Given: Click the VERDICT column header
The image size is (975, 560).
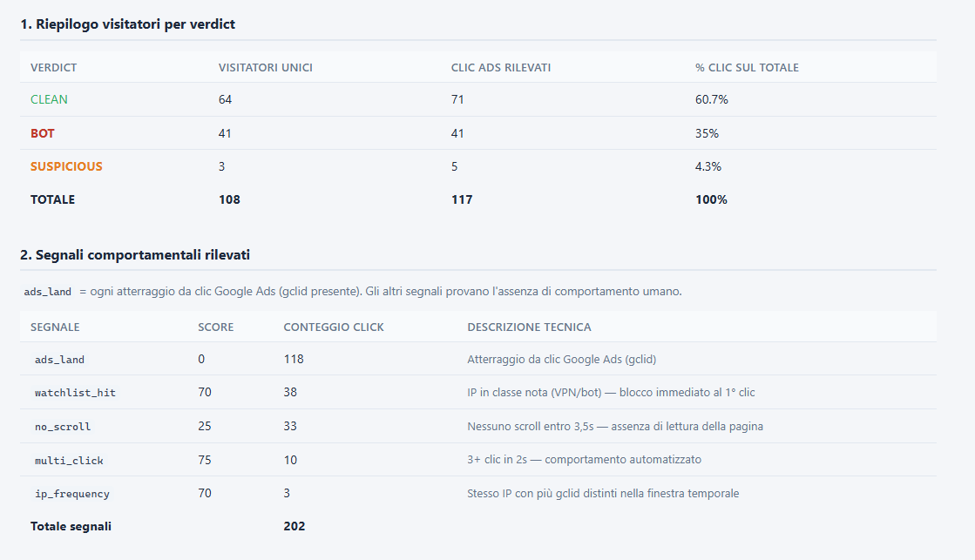Looking at the screenshot, I should click(x=53, y=68).
